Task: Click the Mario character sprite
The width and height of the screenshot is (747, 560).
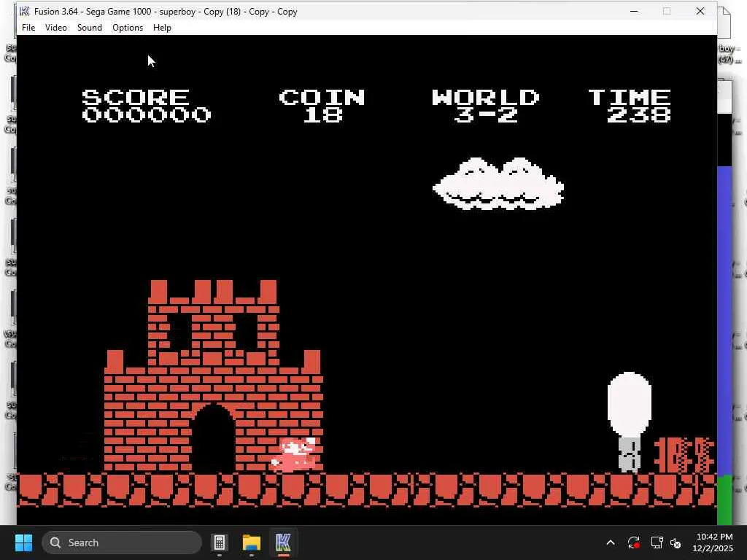Action: (294, 455)
